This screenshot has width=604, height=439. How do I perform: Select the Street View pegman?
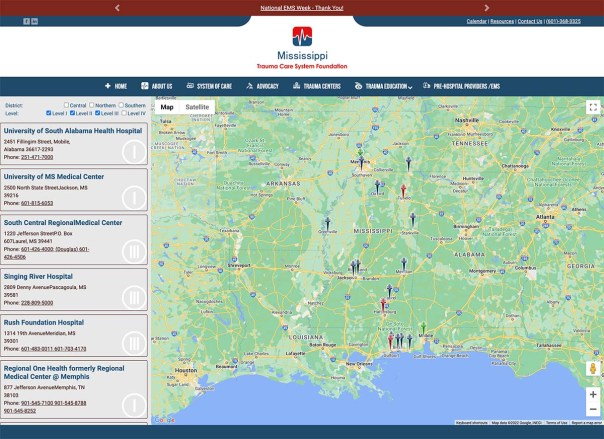click(x=593, y=368)
